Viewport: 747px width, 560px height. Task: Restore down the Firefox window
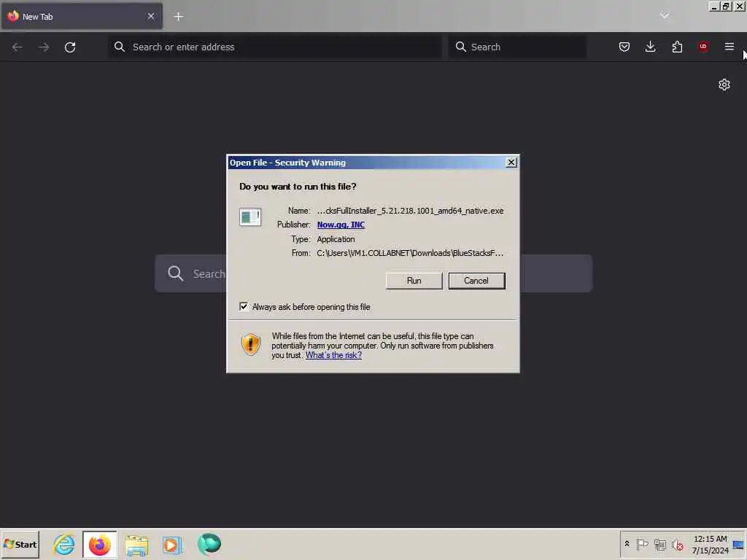pyautogui.click(x=726, y=6)
